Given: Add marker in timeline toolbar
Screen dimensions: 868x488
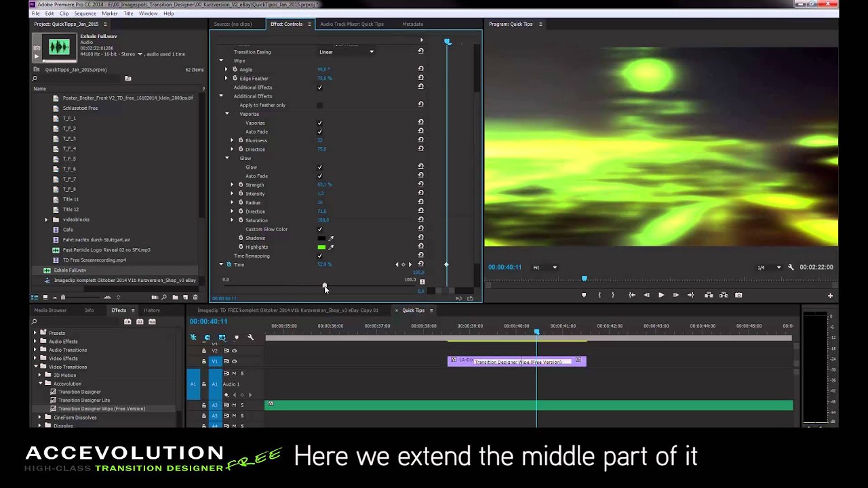Looking at the screenshot, I should pos(236,337).
